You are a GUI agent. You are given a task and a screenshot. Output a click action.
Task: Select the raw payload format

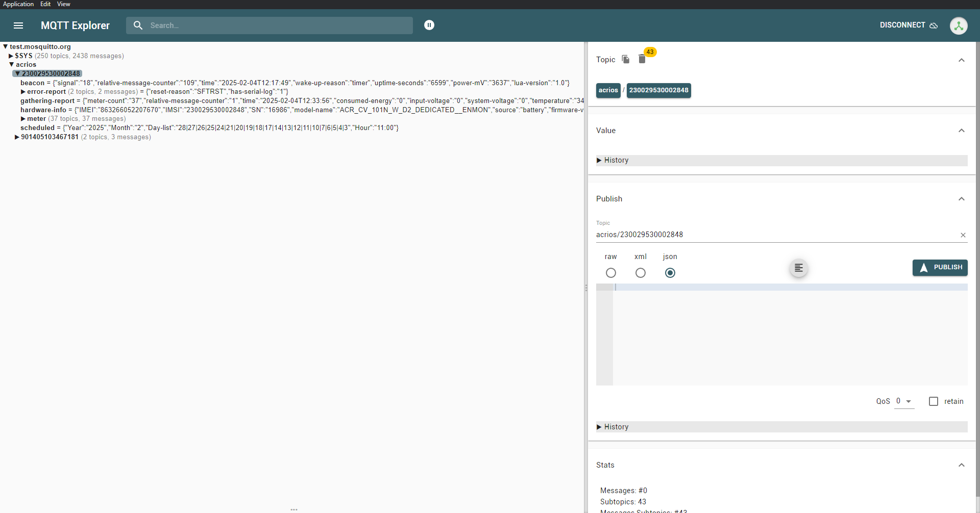coord(611,273)
